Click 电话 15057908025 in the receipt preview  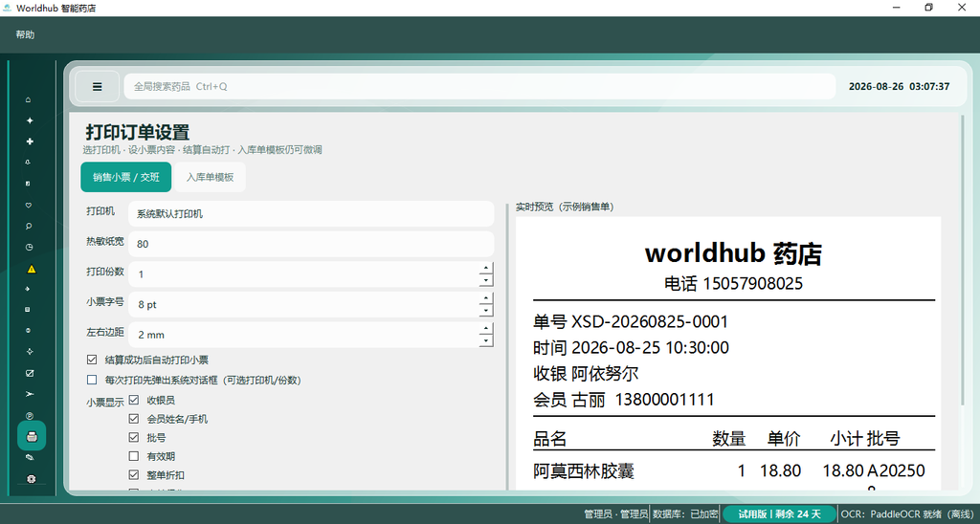(733, 284)
